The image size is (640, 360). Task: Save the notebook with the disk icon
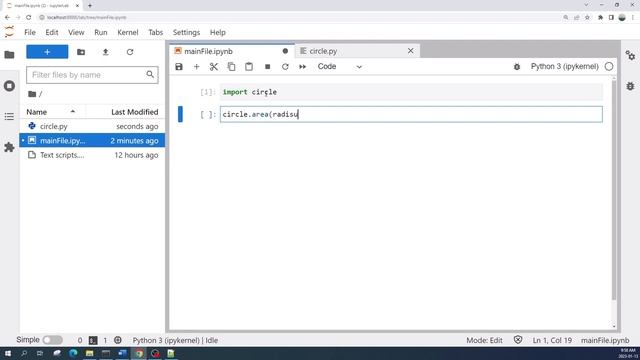point(179,67)
